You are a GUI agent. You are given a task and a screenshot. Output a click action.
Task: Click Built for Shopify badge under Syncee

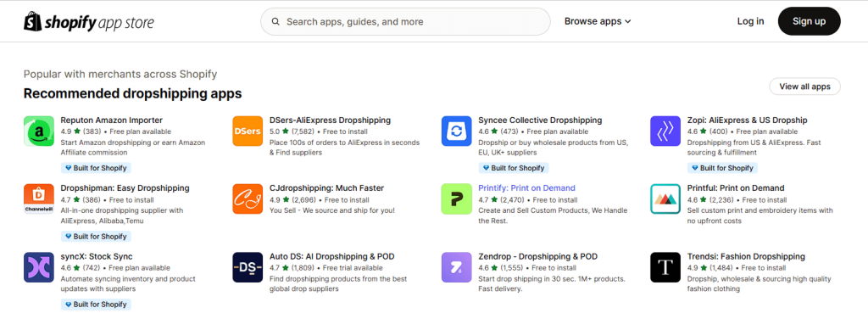[514, 168]
